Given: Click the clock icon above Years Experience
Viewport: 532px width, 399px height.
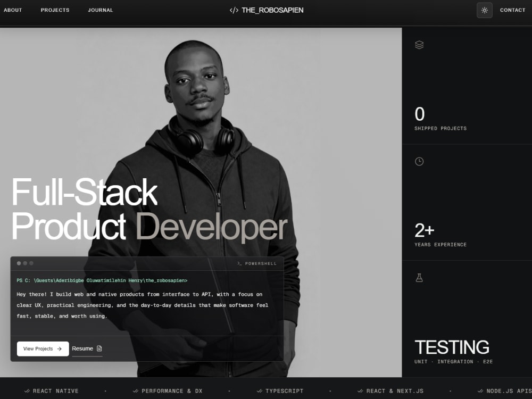Looking at the screenshot, I should click(419, 162).
